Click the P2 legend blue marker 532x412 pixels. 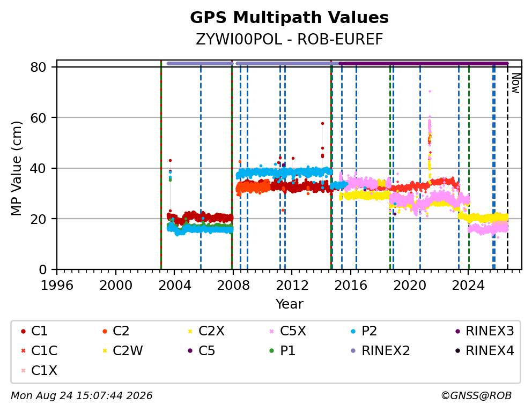click(353, 331)
